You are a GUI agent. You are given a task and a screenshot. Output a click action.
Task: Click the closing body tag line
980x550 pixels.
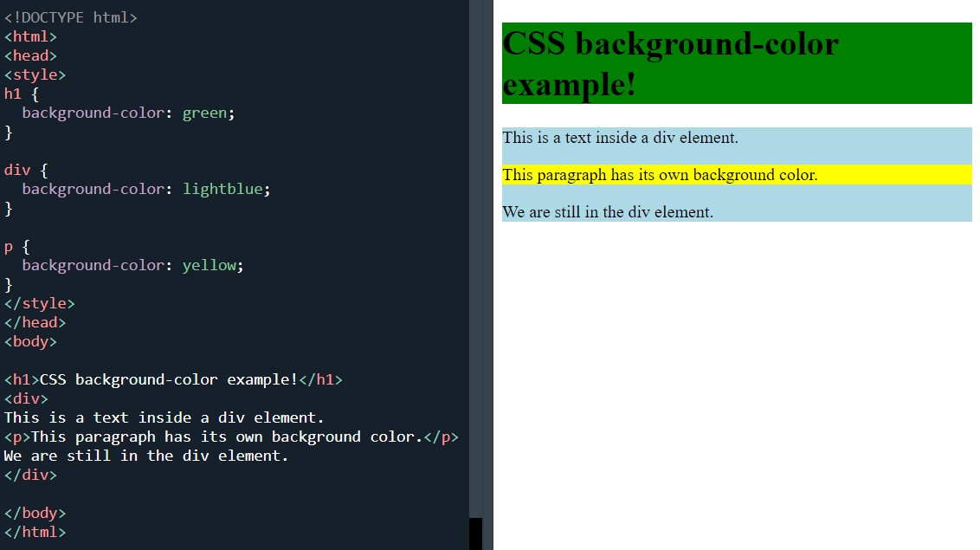[x=35, y=513]
